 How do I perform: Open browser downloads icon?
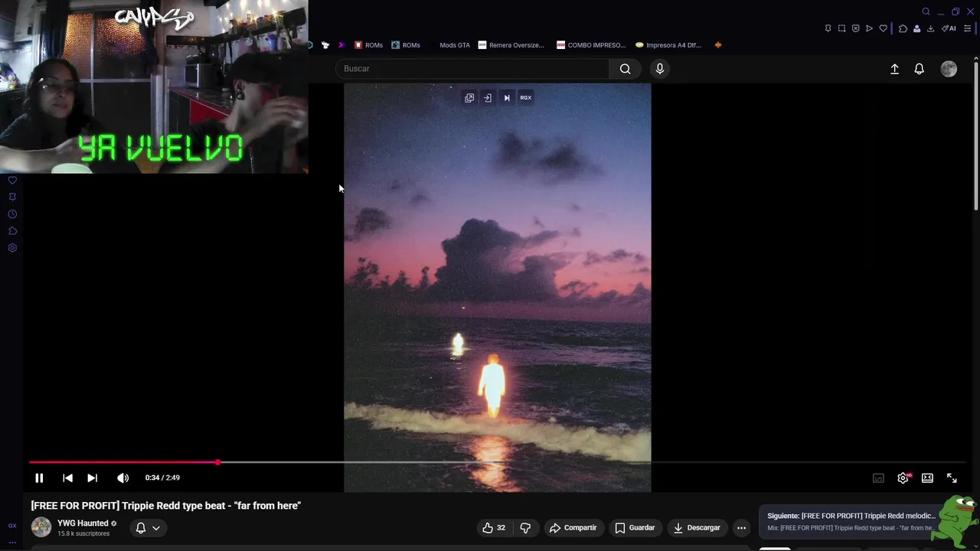pos(930,28)
